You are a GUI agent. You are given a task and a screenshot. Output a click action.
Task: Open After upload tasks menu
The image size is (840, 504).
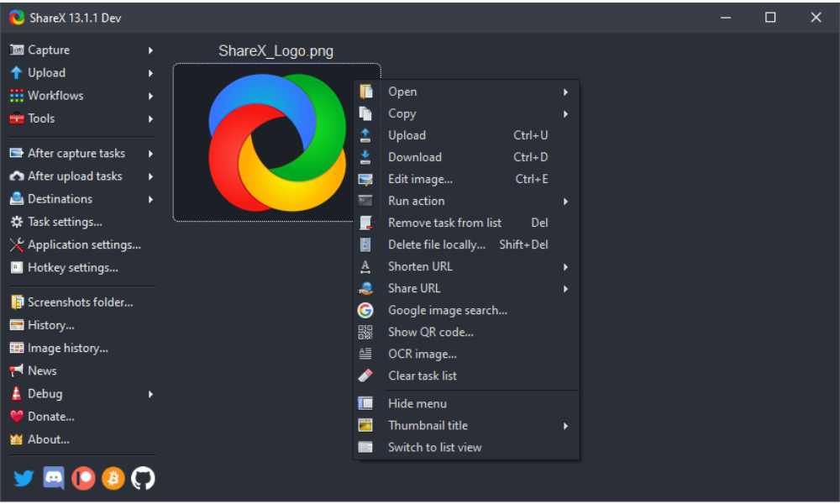point(82,176)
